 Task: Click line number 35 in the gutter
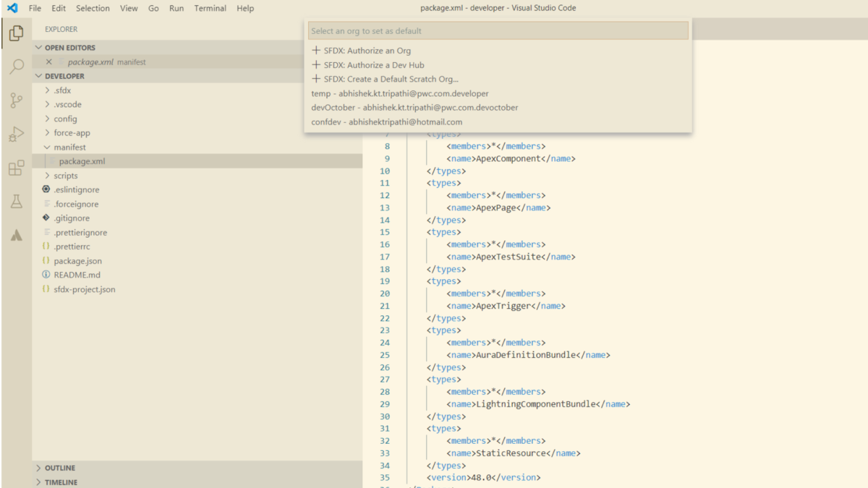point(384,477)
